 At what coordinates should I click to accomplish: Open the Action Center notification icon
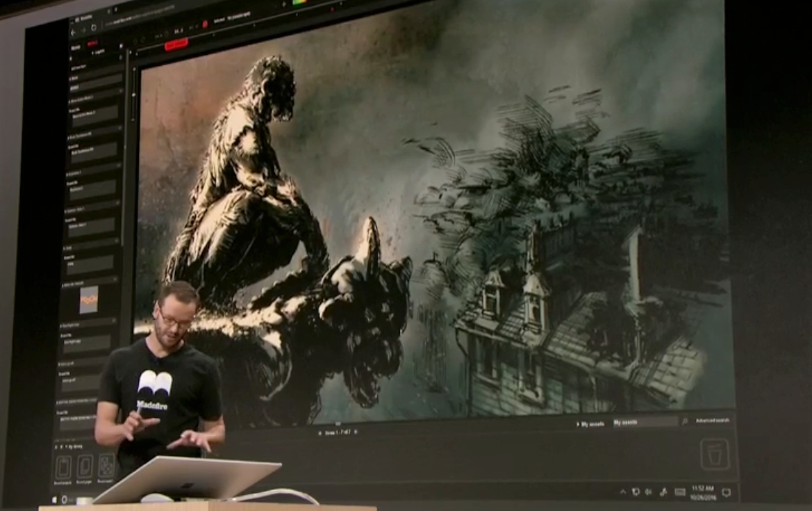726,492
